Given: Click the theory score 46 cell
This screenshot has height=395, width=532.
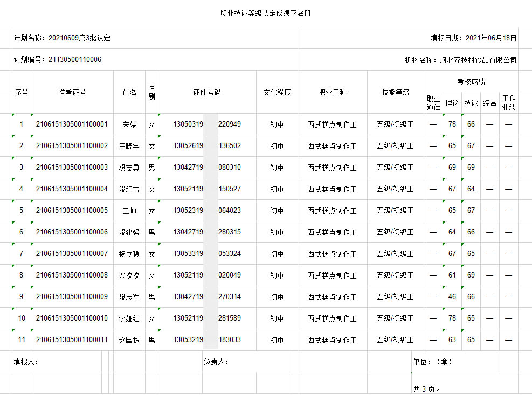Looking at the screenshot, I should [452, 297].
